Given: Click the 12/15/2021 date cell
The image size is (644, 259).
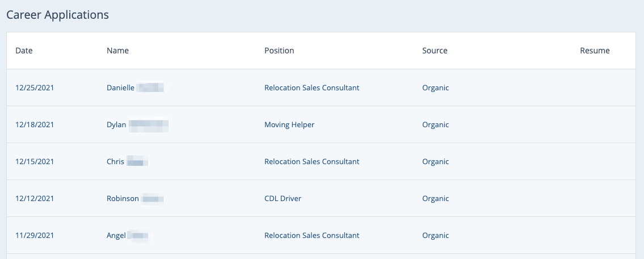Looking at the screenshot, I should [35, 161].
